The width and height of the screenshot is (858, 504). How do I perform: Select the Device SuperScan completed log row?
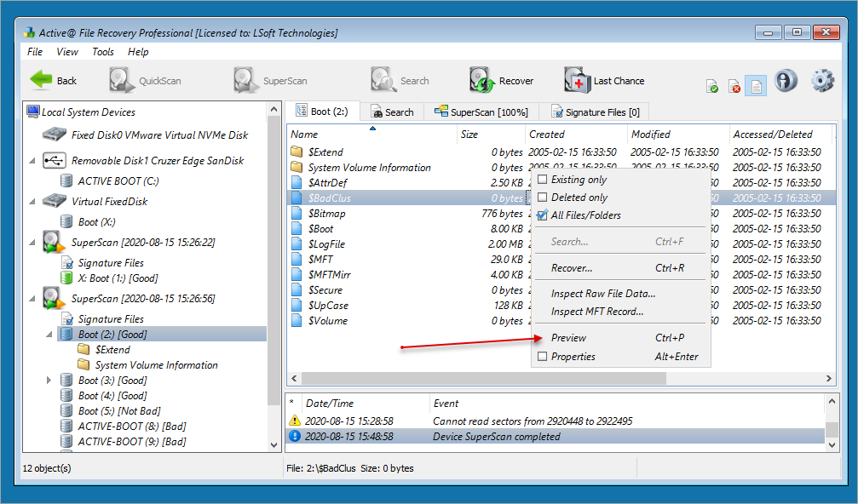556,436
